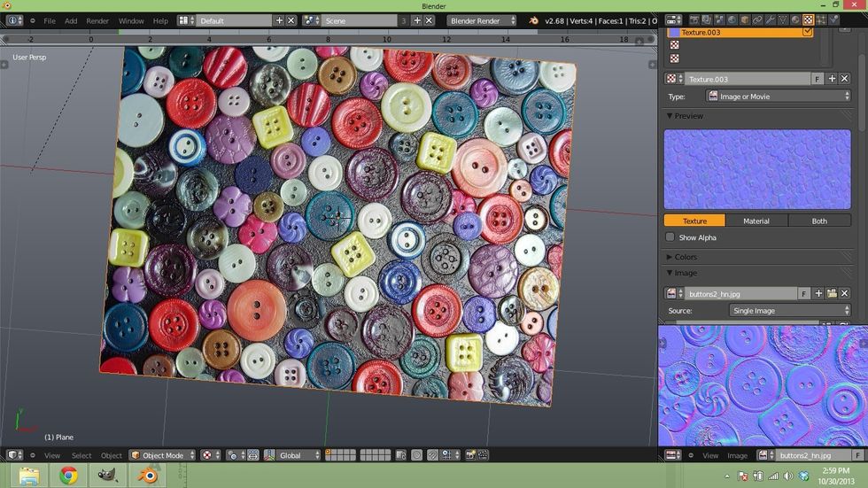
Task: Open the Info editor type selector
Action: pyautogui.click(x=14, y=20)
